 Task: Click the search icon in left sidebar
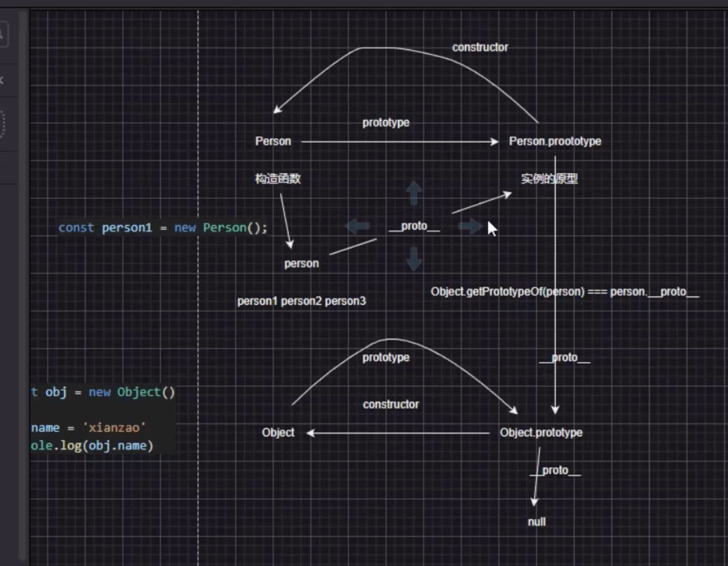coord(2,34)
